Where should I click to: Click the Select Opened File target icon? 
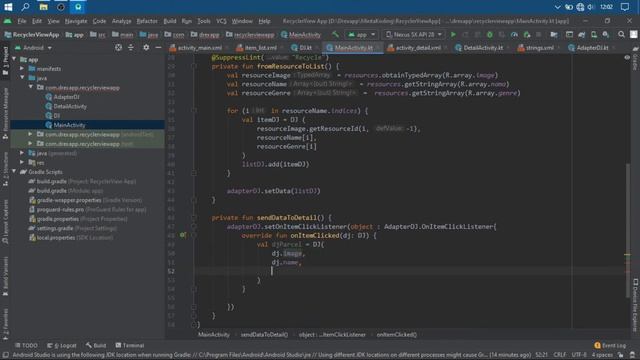point(118,48)
